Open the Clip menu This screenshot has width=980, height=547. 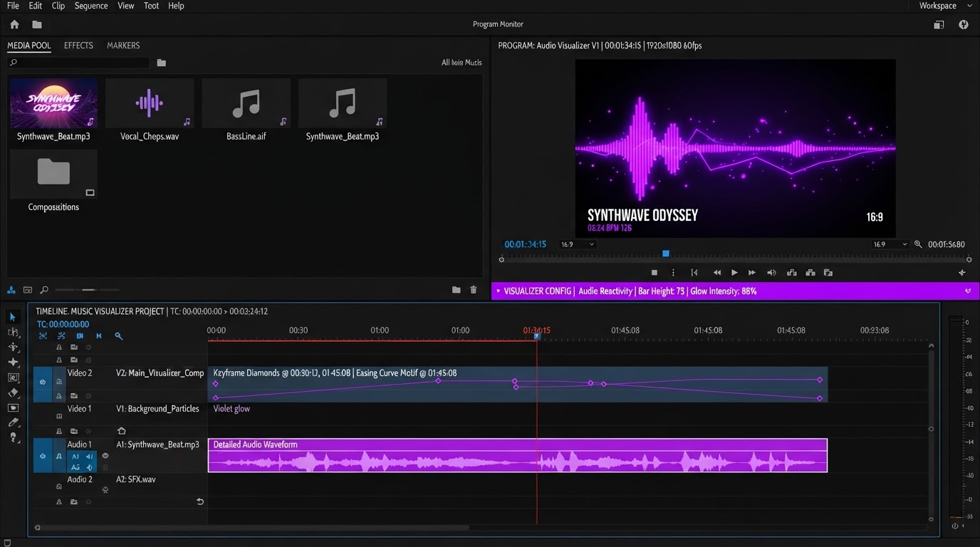point(58,6)
